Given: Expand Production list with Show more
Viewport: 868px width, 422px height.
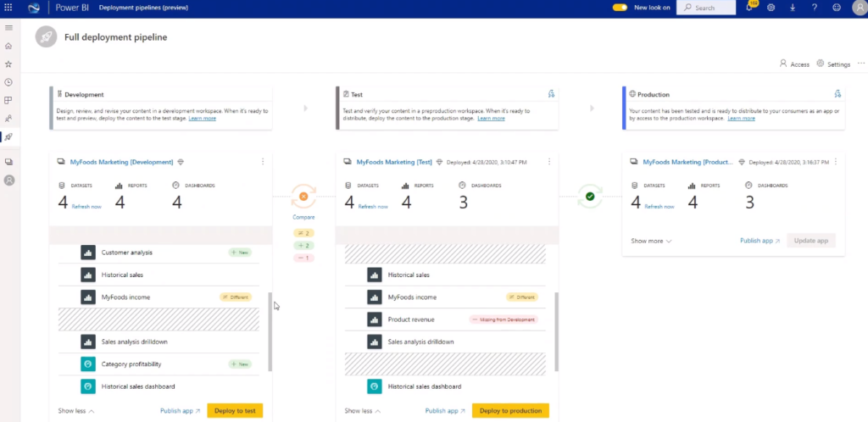Looking at the screenshot, I should click(x=651, y=242).
